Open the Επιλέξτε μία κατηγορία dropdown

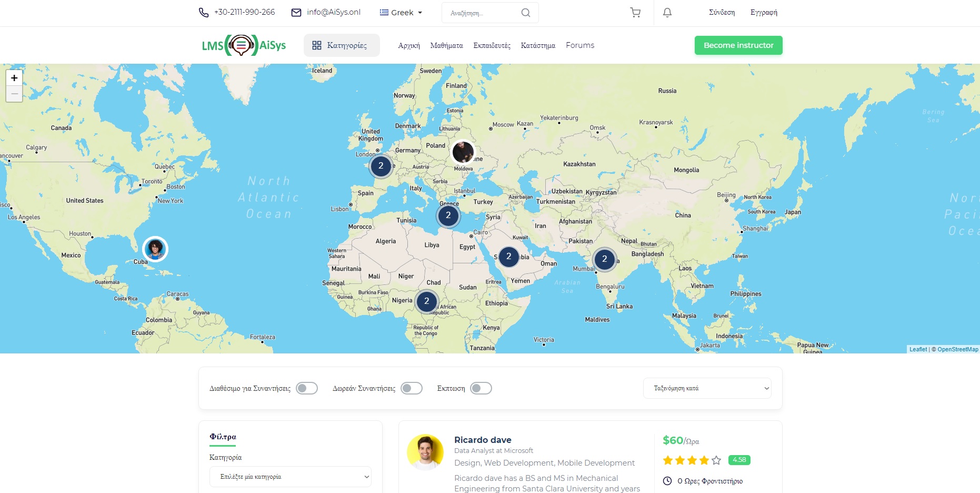click(290, 477)
